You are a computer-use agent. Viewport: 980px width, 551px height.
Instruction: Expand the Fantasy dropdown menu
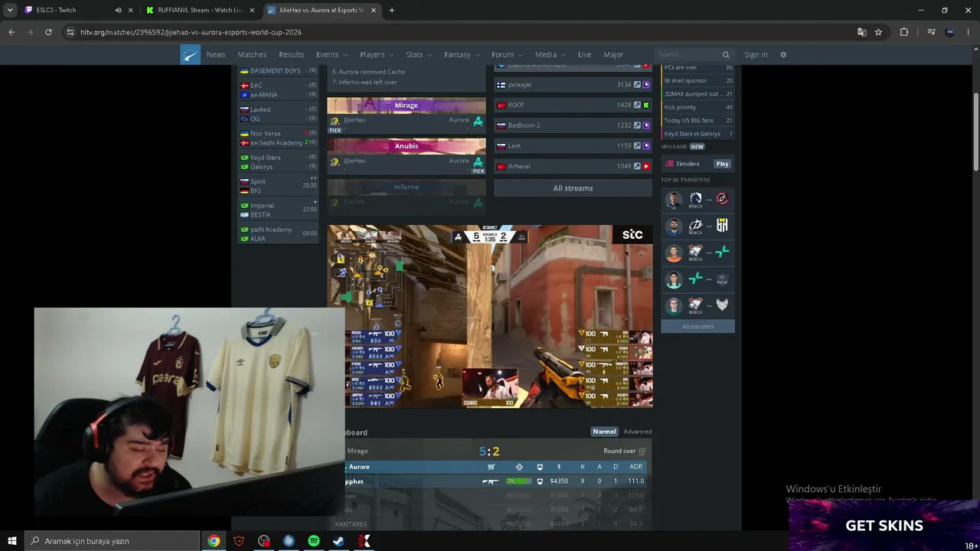tap(462, 54)
